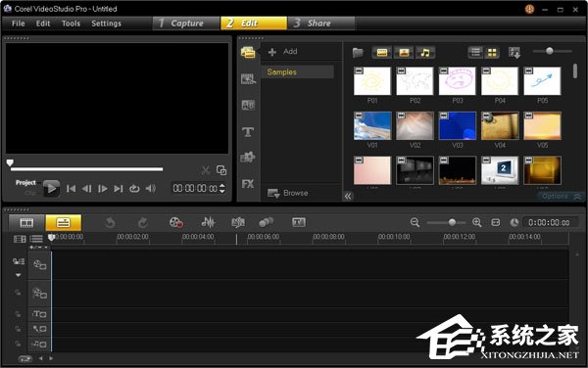Viewport: 588px width, 368px height.
Task: Toggle repeat playback
Action: click(x=134, y=189)
